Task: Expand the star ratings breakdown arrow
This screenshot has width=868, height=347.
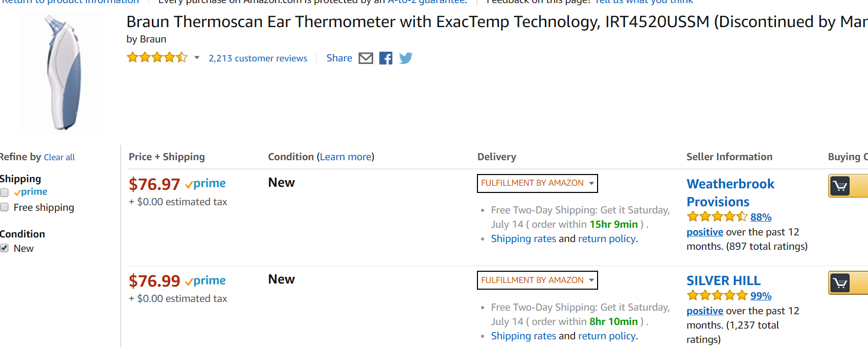Action: (x=197, y=58)
